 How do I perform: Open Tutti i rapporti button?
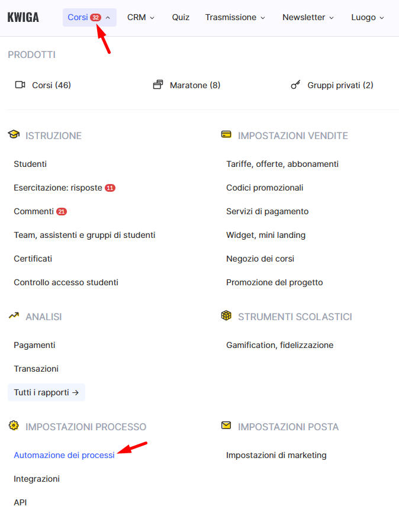click(x=46, y=392)
